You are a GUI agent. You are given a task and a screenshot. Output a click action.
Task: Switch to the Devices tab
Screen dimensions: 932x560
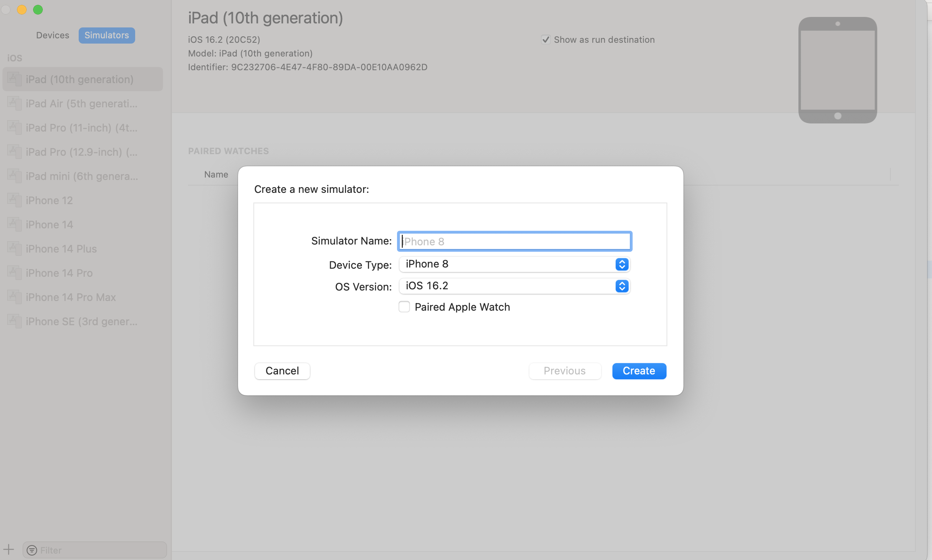[52, 35]
